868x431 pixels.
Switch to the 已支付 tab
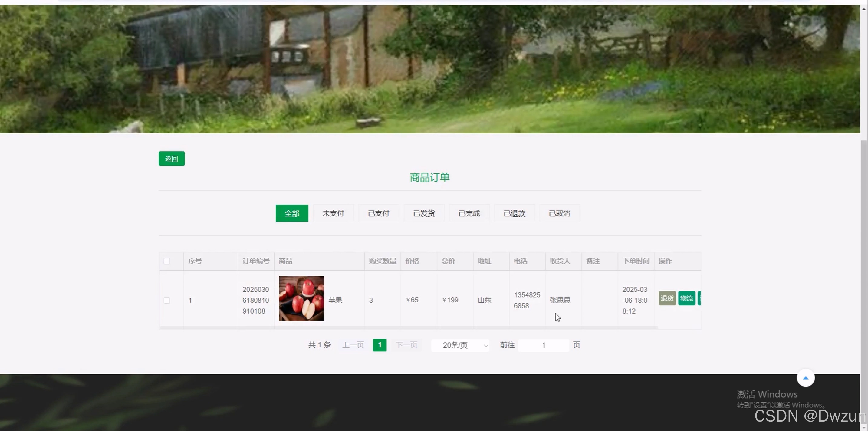click(x=378, y=213)
